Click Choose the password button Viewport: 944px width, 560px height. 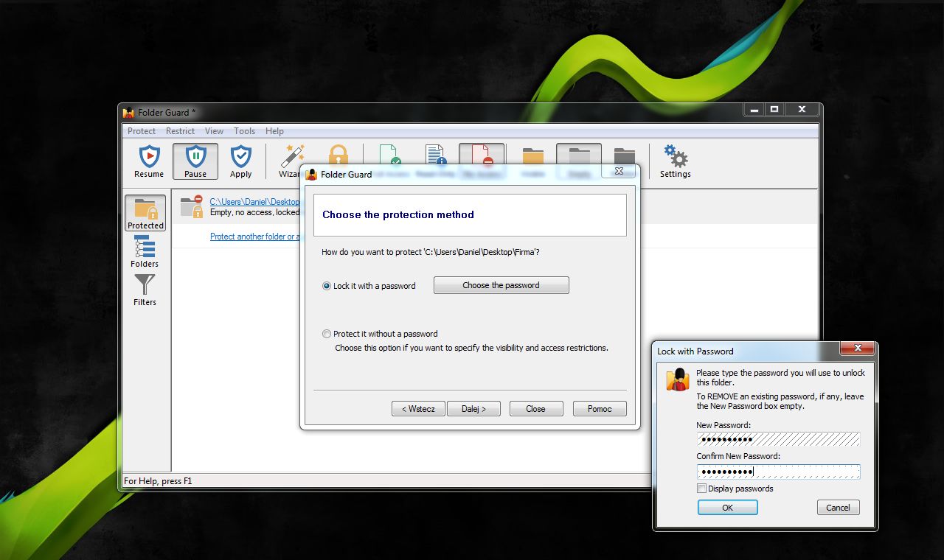[502, 285]
